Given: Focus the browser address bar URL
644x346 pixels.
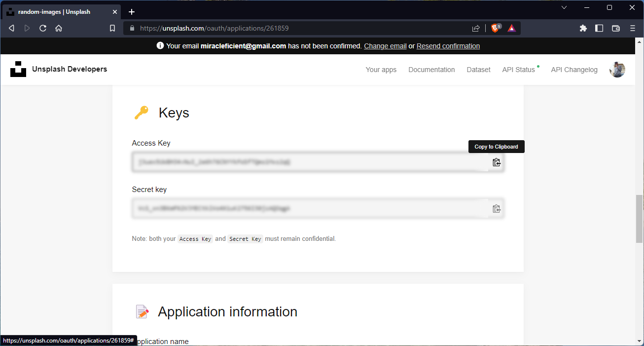Looking at the screenshot, I should coord(215,29).
